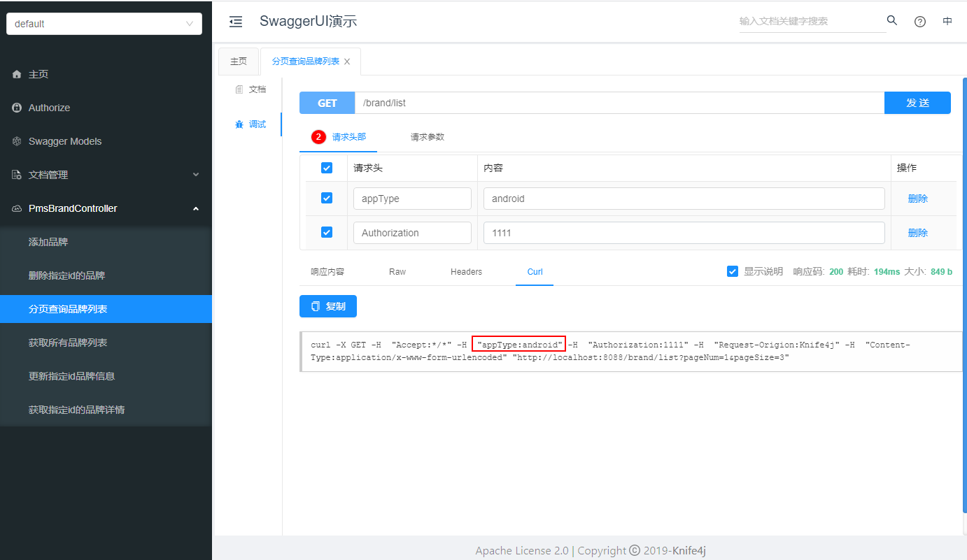Expand the 文档管理 menu
This screenshot has height=560, width=967.
coord(106,175)
